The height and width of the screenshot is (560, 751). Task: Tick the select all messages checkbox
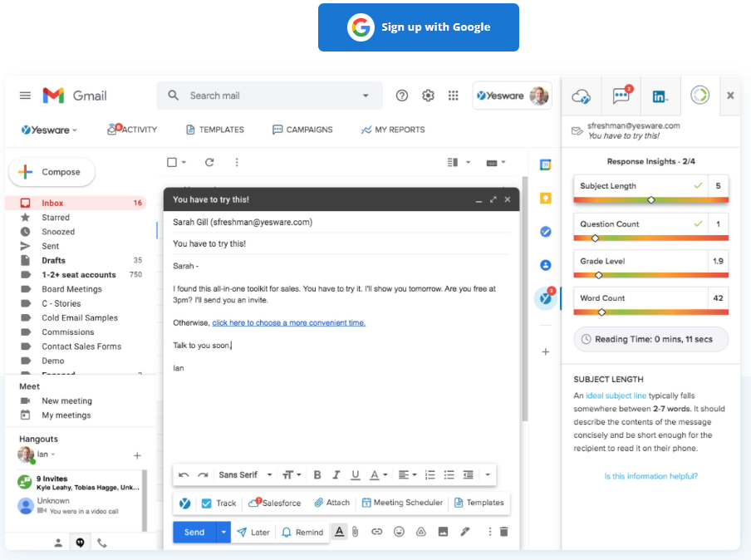pyautogui.click(x=172, y=162)
